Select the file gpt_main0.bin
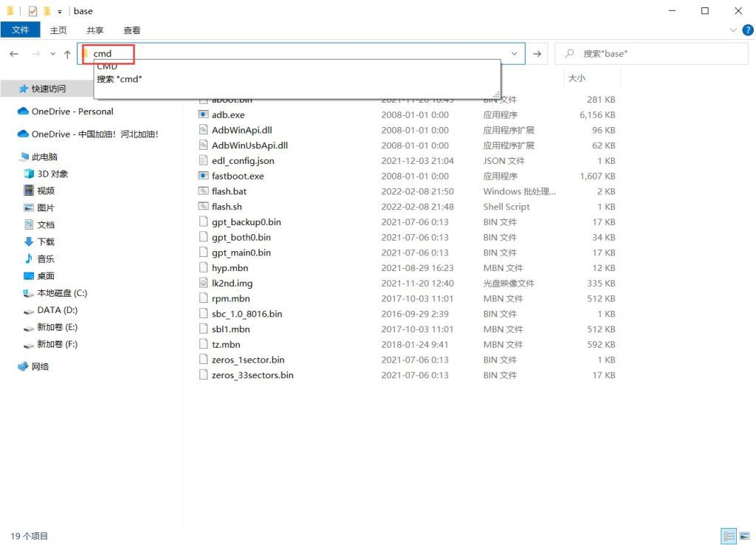The image size is (756, 545). point(241,253)
